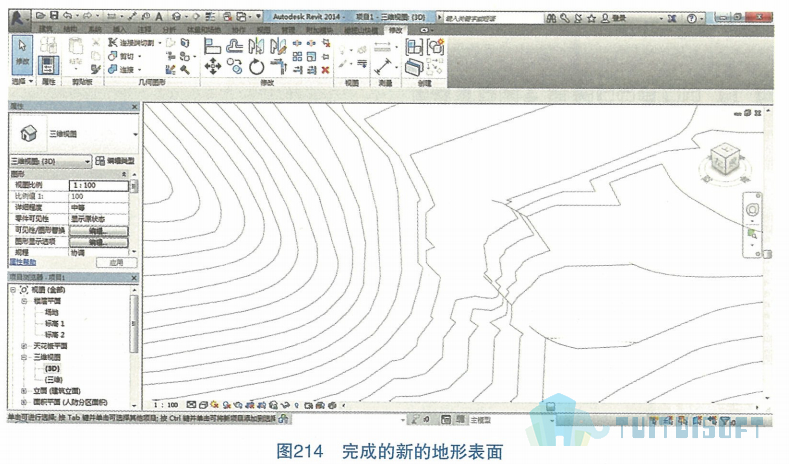Image resolution: width=789 pixels, height=464 pixels.
Task: Open the Revit application menu button
Action: (x=19, y=18)
